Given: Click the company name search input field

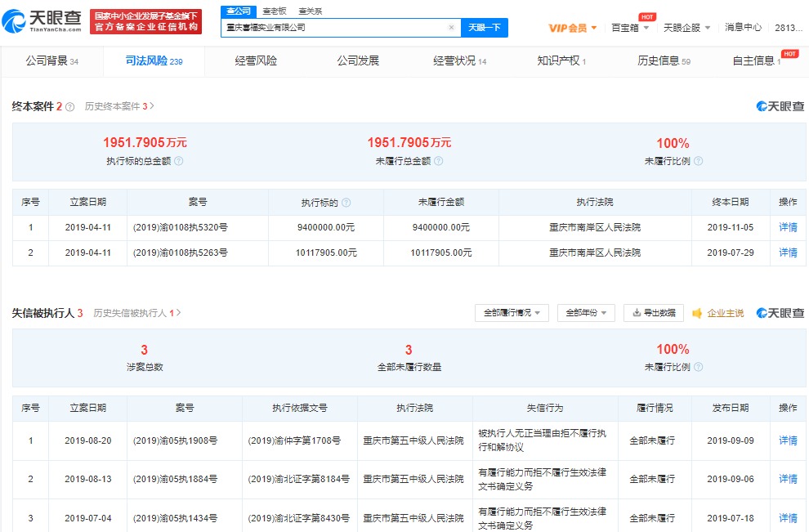Looking at the screenshot, I should coord(335,28).
